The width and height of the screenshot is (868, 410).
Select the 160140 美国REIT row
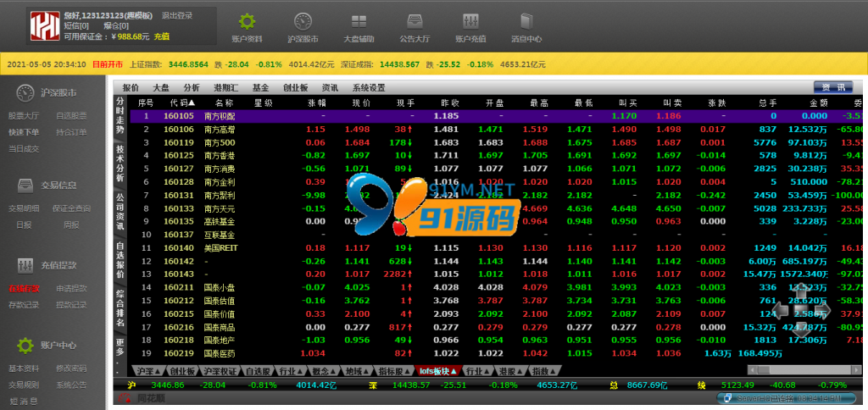coord(496,248)
